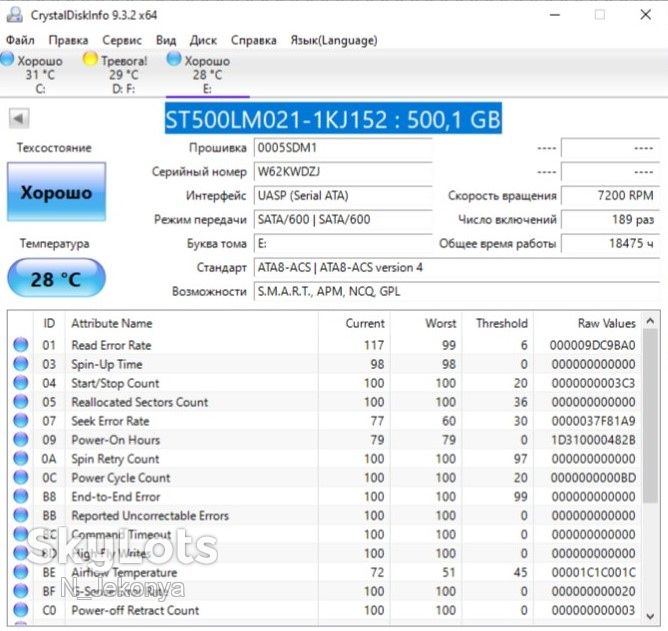Open the Сервис menu
Screen dimensions: 668x631
pyautogui.click(x=122, y=40)
